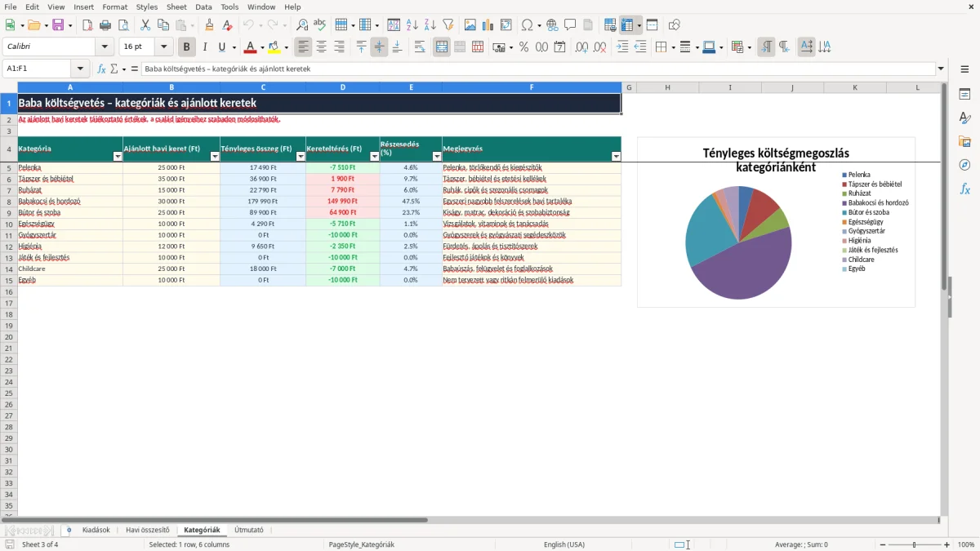Export directly as PDF icon
Image resolution: width=980 pixels, height=551 pixels.
[x=87, y=25]
